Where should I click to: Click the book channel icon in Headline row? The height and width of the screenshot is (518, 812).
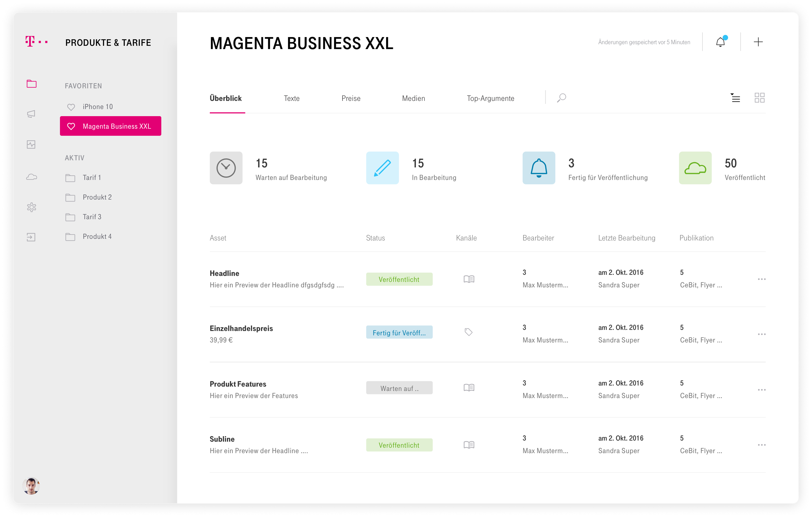469,279
